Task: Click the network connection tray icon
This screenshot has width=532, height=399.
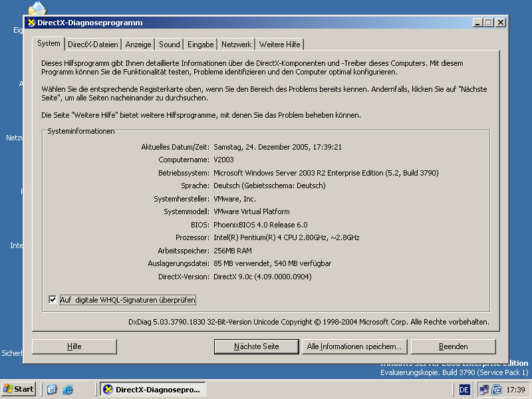Action: [x=483, y=389]
